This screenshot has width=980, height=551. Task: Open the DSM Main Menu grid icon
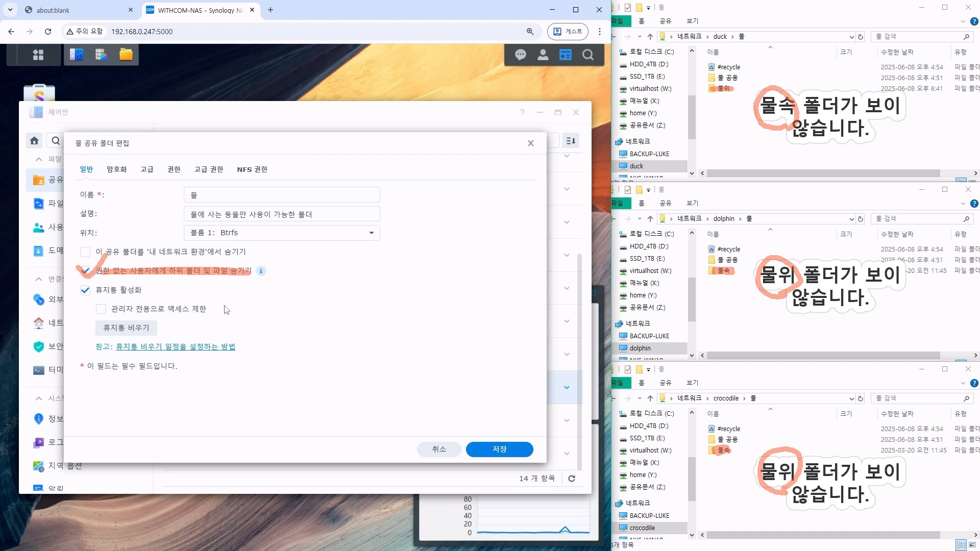(38, 55)
